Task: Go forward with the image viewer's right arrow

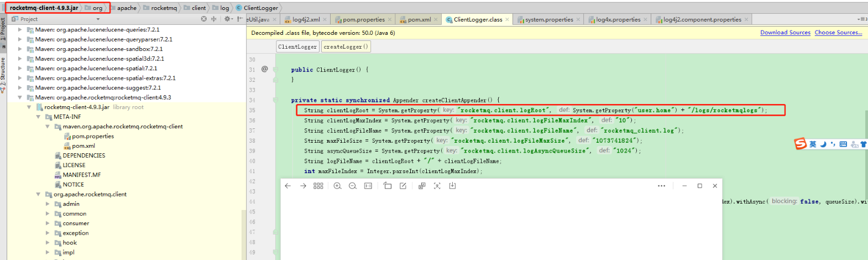Action: tap(303, 186)
